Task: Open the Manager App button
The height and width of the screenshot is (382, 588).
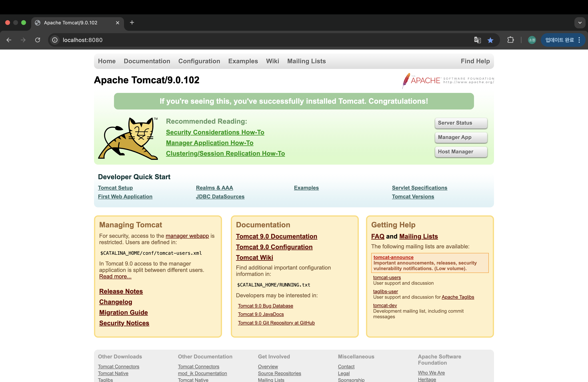Action: click(461, 137)
